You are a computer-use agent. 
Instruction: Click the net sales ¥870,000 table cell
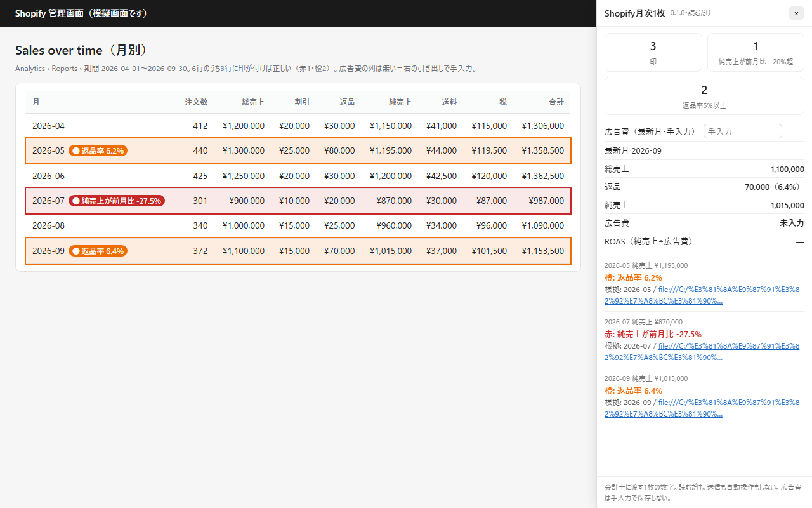tap(393, 201)
